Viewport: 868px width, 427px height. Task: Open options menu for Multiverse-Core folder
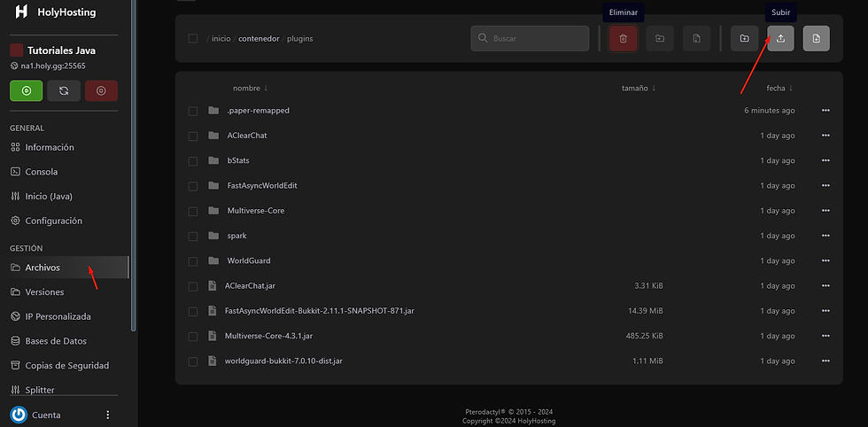825,211
